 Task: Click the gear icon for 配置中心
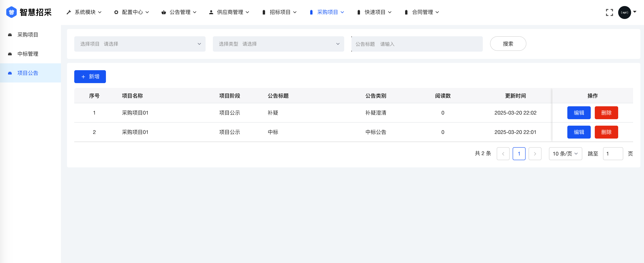[116, 12]
